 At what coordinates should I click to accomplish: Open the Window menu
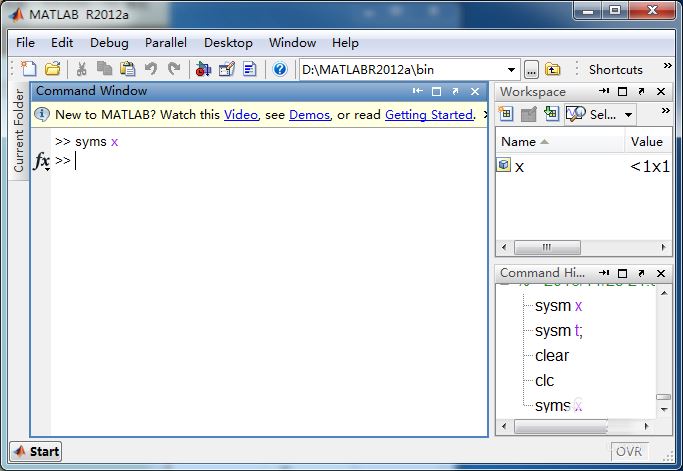tap(292, 43)
